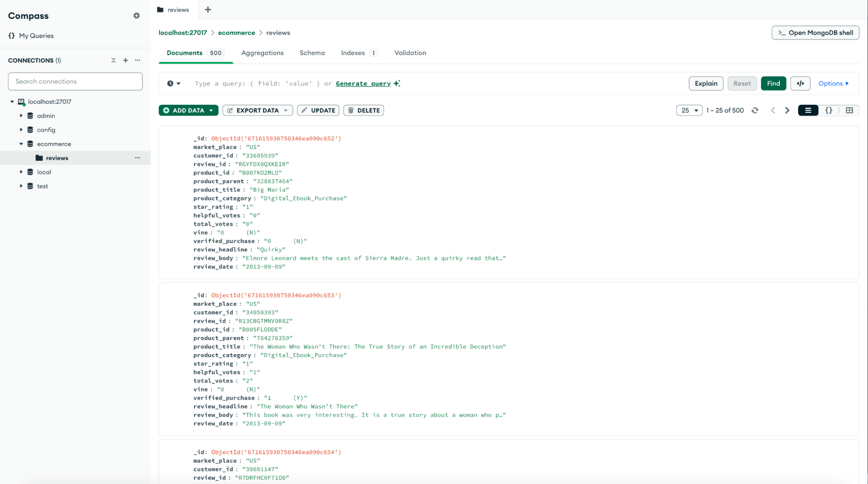
Task: Select the reviews workspace tab
Action: coord(174,10)
